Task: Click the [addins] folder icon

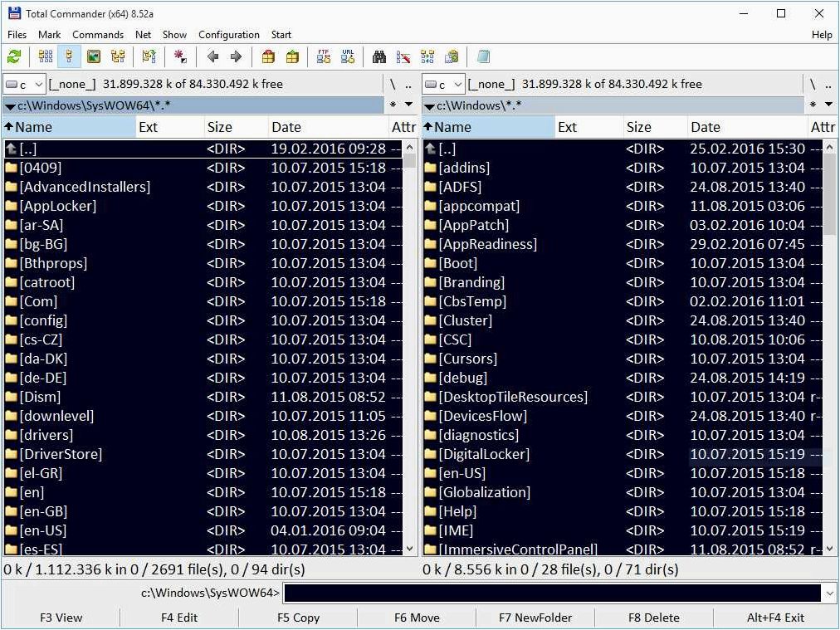Action: (x=430, y=168)
